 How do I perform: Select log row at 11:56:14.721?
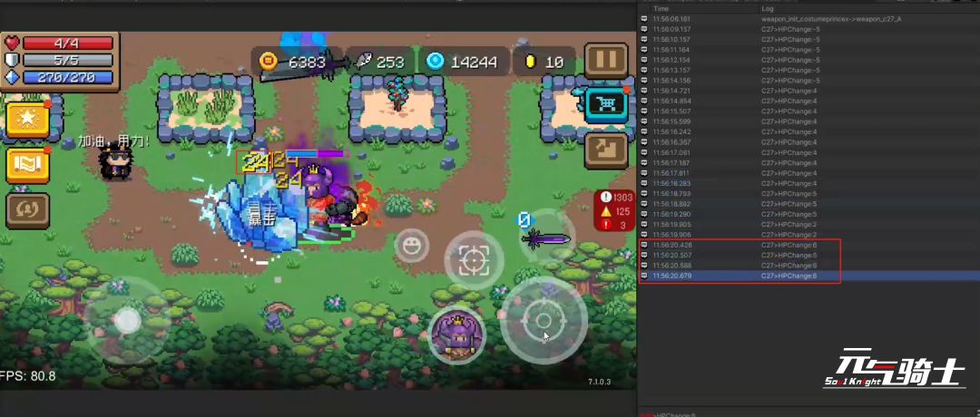(810, 92)
